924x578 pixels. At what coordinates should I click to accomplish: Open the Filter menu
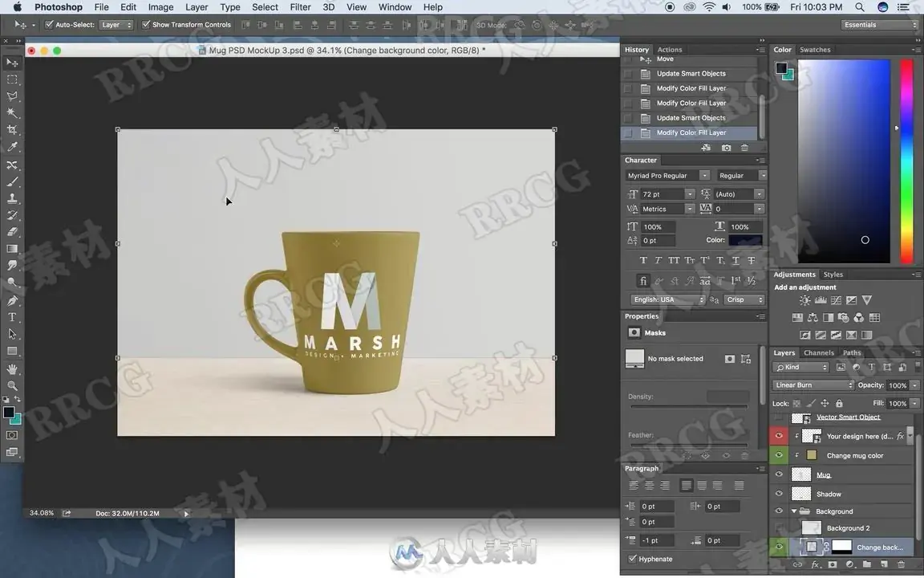coord(300,7)
